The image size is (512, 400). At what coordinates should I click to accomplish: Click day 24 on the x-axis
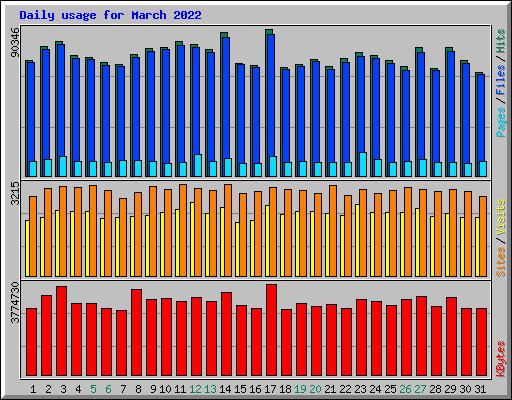coord(375,389)
